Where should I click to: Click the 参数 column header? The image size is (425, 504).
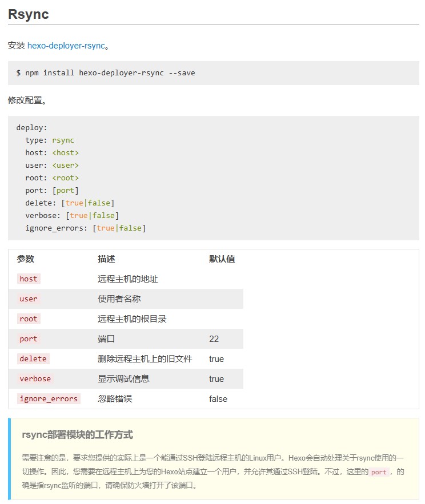point(25,259)
